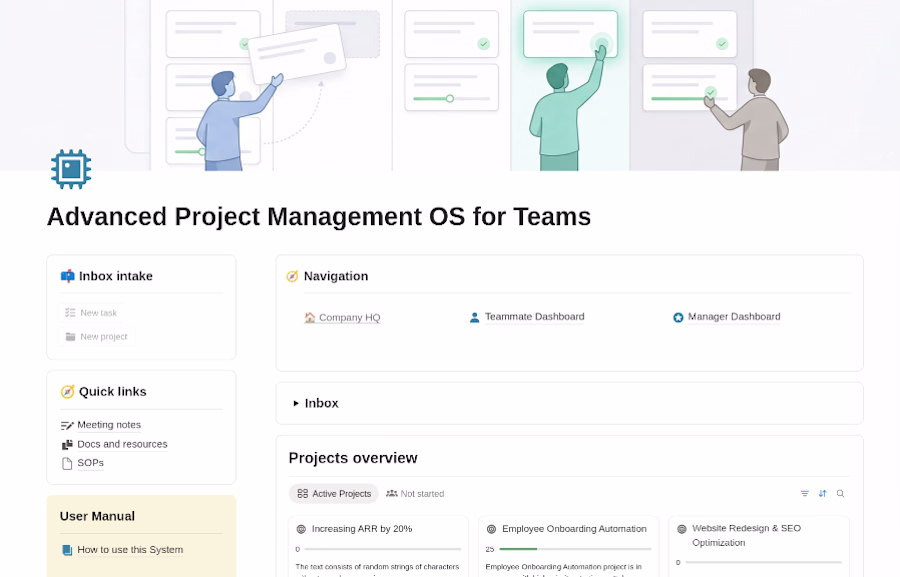This screenshot has height=577, width=900.
Task: Click the Quick links heading text
Action: pos(112,392)
